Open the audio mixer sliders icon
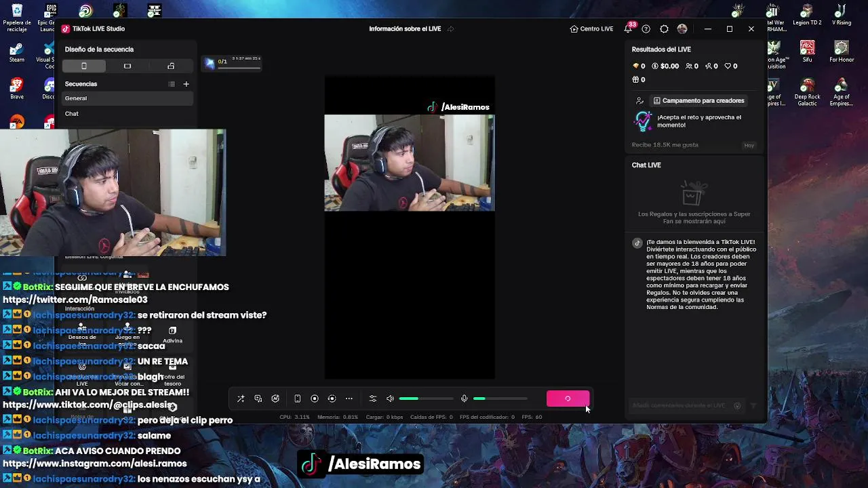This screenshot has height=488, width=868. point(372,399)
